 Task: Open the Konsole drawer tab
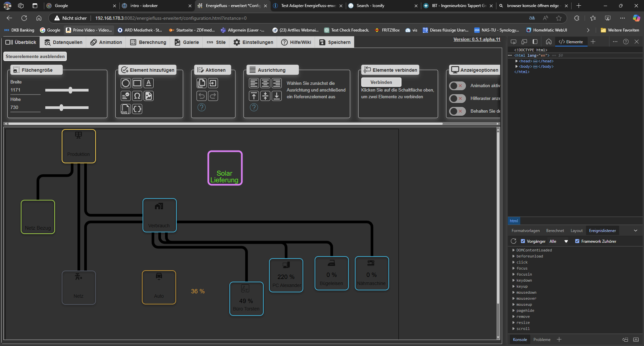point(520,340)
